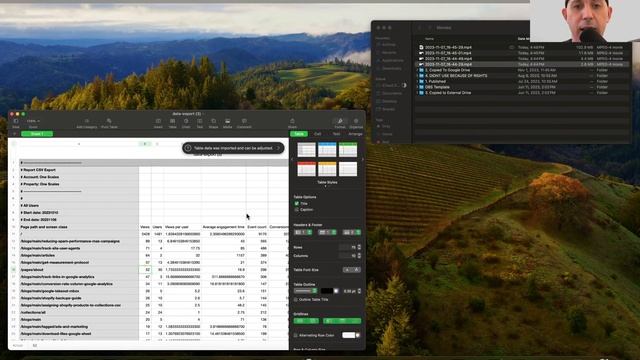Switch to the Arrange inspector tab
This screenshot has height=360, width=640.
point(355,134)
